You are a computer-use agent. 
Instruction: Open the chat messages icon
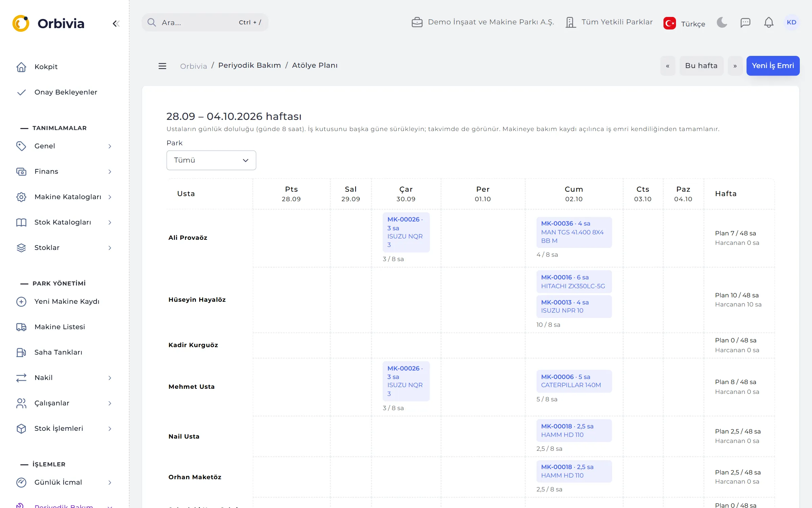pos(745,22)
